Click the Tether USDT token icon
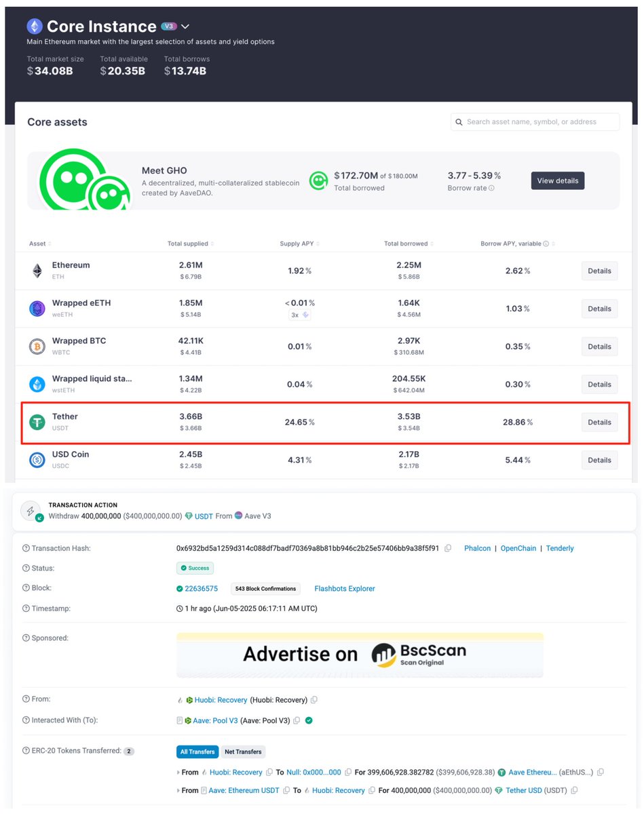Viewport: 644px width, 814px height. pos(37,421)
